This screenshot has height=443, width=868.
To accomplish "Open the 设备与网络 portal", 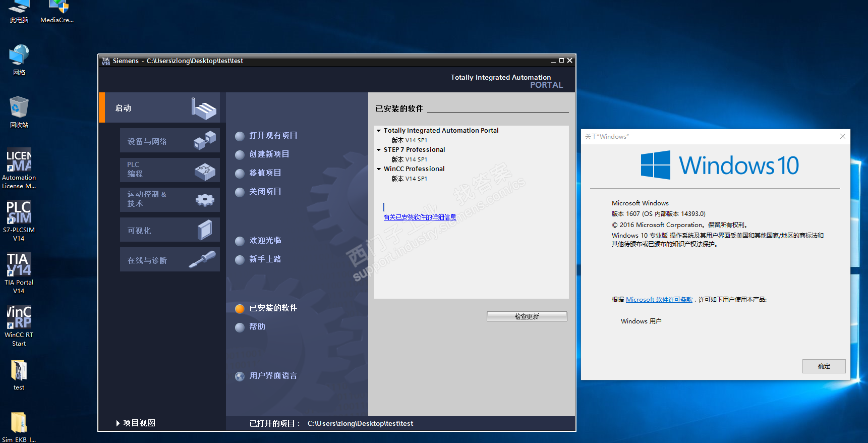I will 170,141.
